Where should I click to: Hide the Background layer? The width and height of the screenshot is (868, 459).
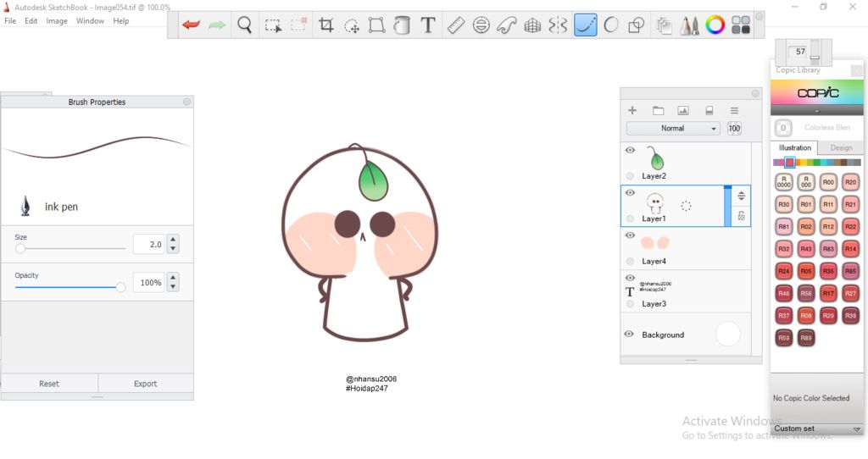click(x=630, y=335)
